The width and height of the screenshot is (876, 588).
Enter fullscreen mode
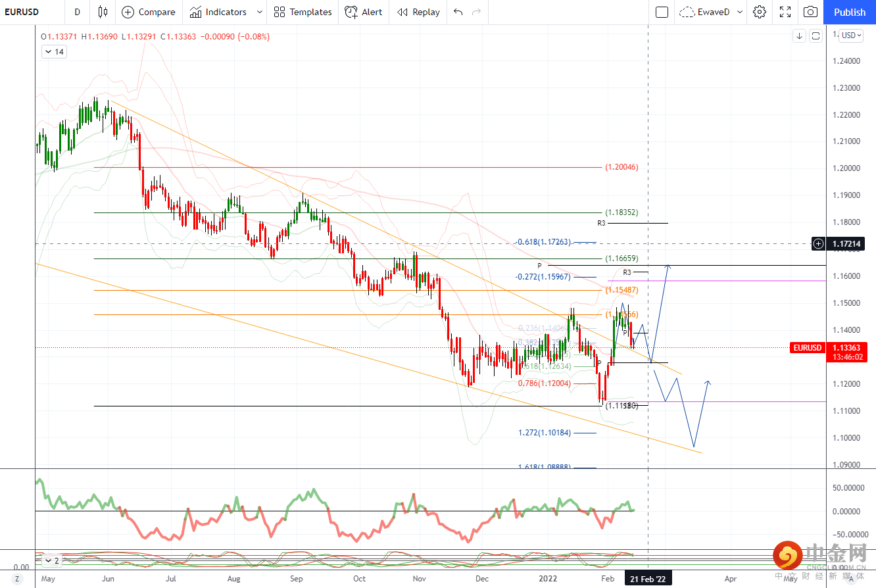click(x=785, y=12)
